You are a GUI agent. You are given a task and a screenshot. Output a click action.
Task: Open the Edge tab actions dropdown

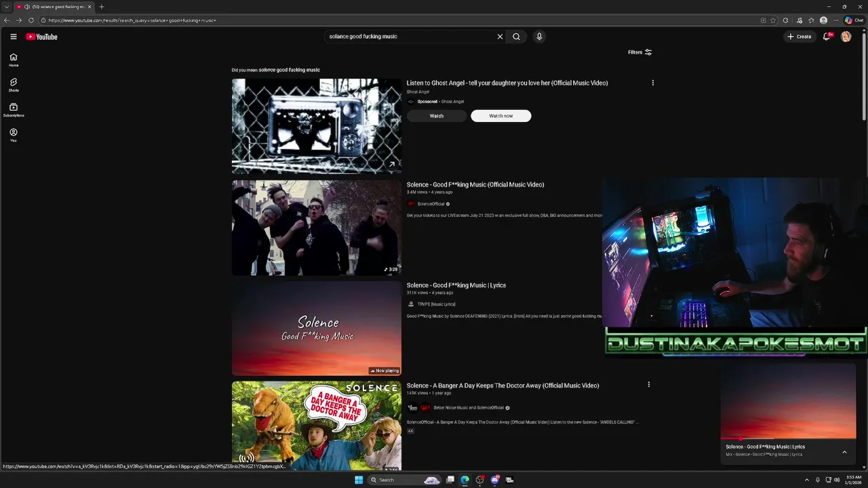(x=7, y=7)
